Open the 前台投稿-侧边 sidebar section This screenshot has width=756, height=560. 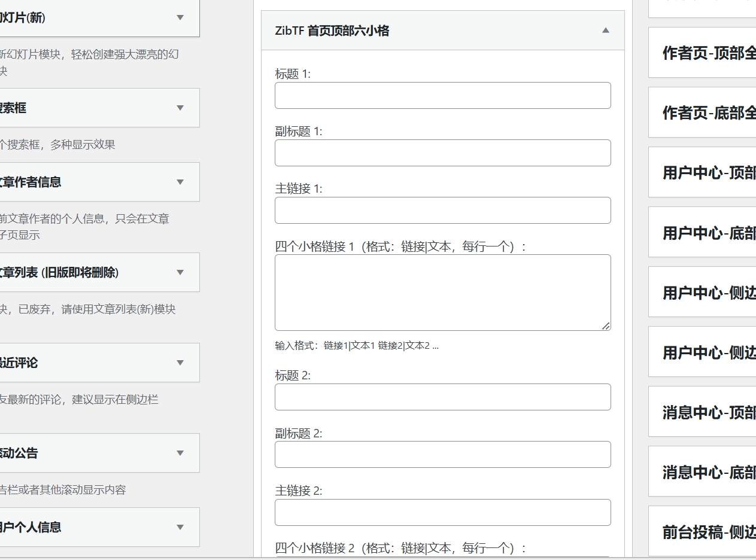click(706, 531)
